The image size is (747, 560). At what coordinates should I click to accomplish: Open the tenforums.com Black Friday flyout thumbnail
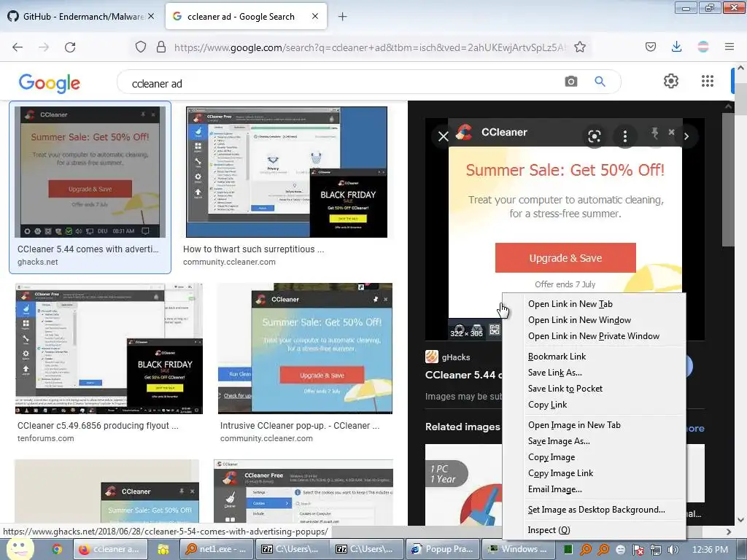[109, 349]
